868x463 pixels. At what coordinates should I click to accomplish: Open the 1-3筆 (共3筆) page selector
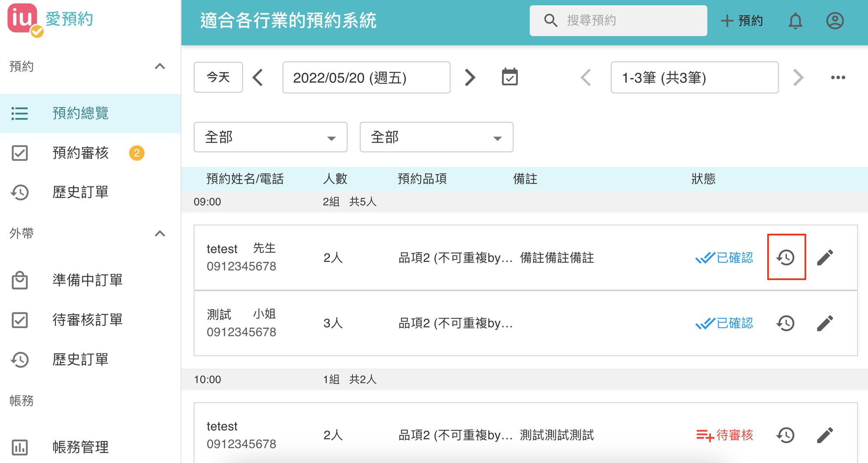point(694,77)
